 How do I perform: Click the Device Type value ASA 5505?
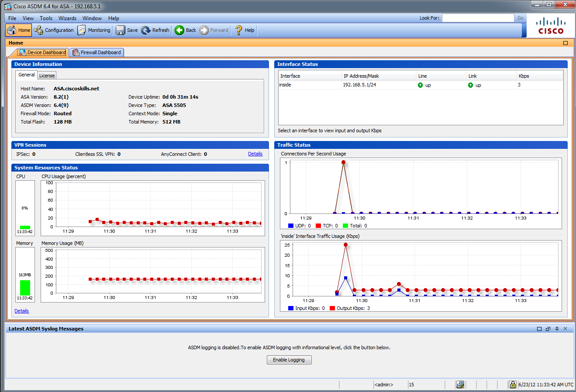pyautogui.click(x=174, y=105)
